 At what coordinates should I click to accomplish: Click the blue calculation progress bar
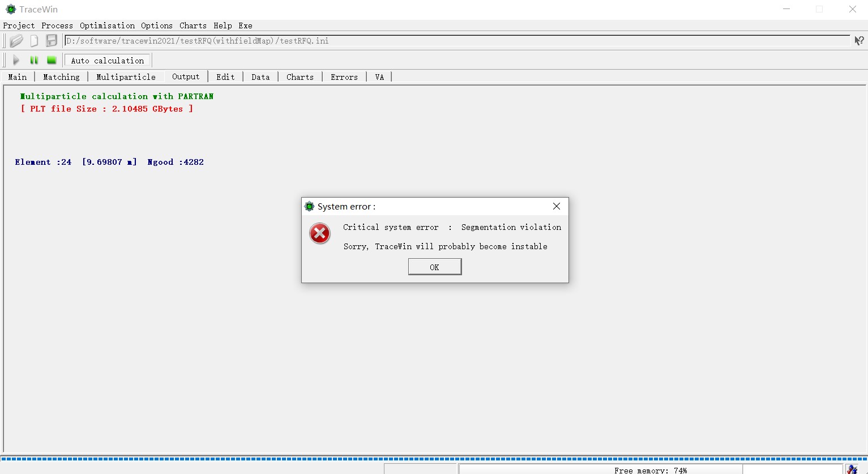[434, 459]
